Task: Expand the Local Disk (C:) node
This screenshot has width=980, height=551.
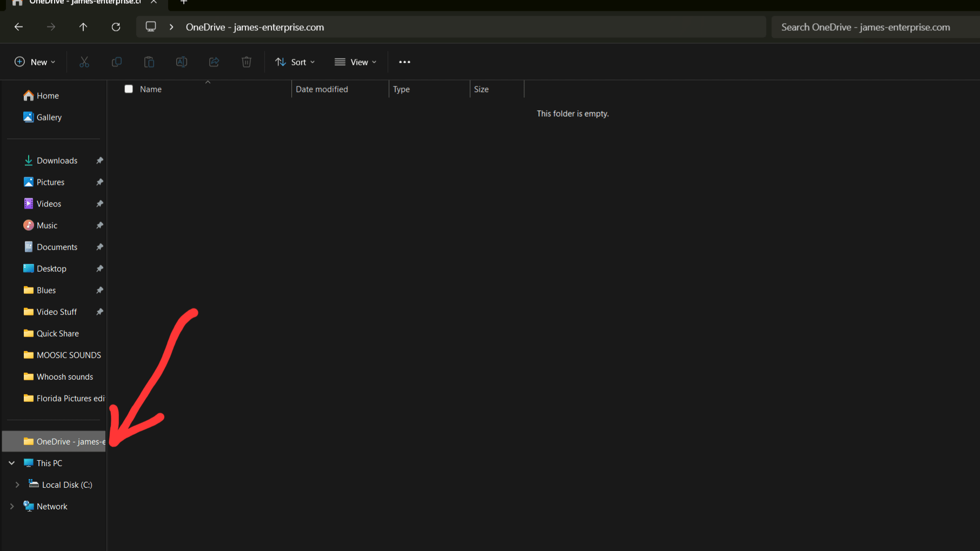Action: coord(17,485)
